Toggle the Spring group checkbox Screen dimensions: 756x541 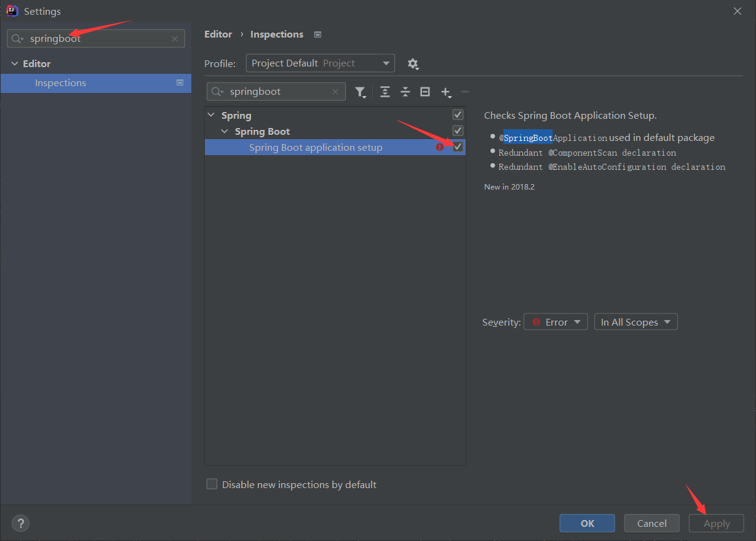(x=458, y=114)
